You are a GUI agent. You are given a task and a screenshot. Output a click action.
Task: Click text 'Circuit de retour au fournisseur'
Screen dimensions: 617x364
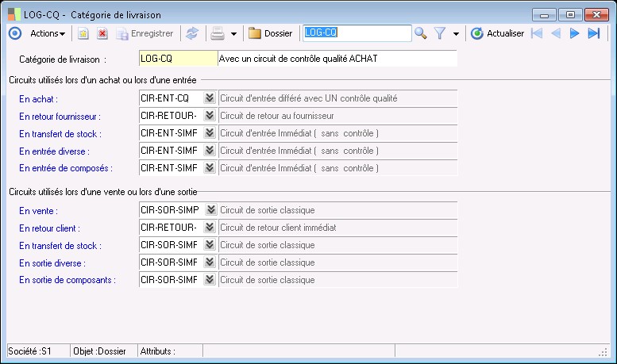pyautogui.click(x=277, y=116)
